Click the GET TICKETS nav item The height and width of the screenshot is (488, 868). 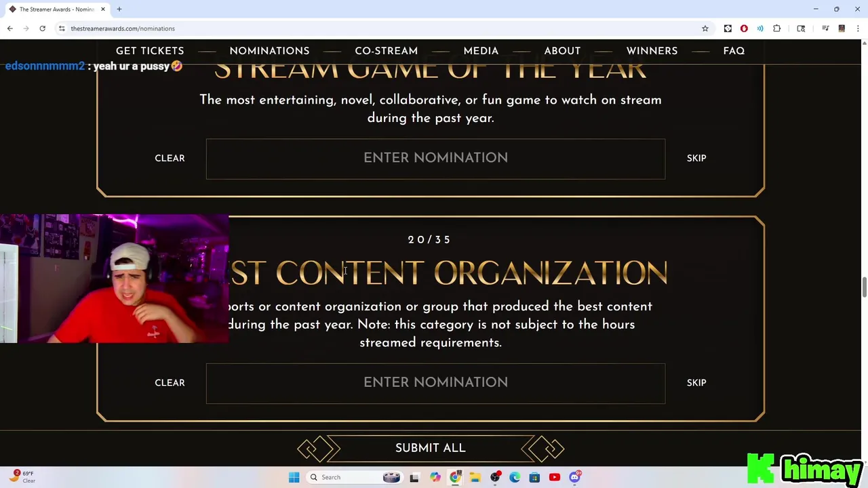pyautogui.click(x=150, y=51)
